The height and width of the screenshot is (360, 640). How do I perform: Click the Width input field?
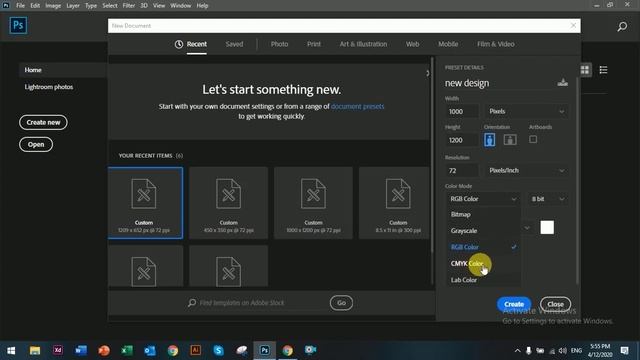coord(461,111)
